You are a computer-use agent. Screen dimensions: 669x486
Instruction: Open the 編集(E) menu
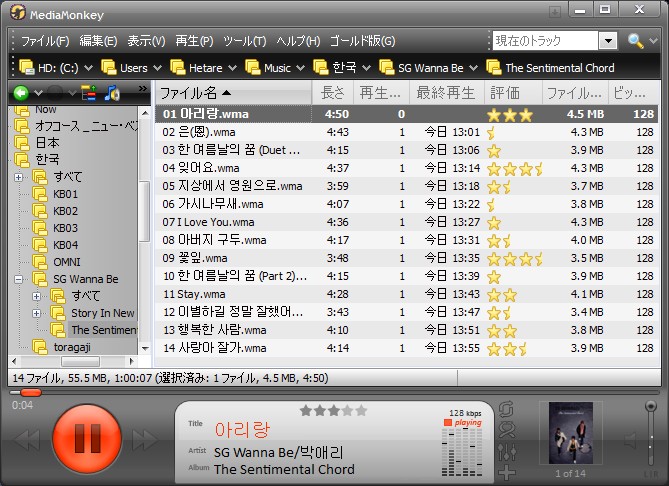tap(98, 41)
